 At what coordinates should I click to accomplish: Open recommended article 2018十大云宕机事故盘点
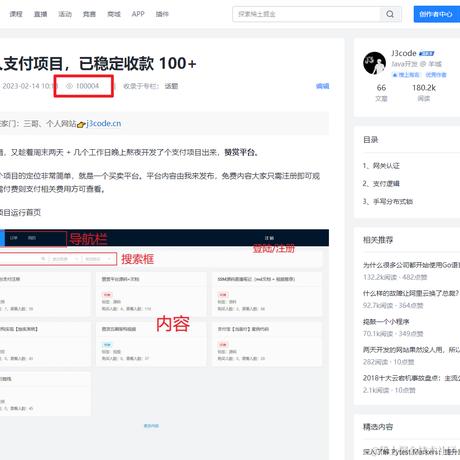(x=411, y=378)
